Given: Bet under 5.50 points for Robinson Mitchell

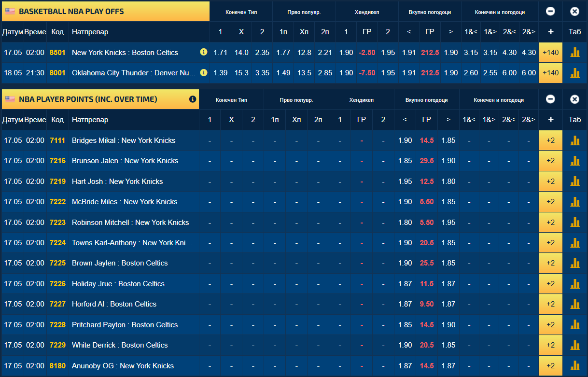Looking at the screenshot, I should tap(405, 223).
